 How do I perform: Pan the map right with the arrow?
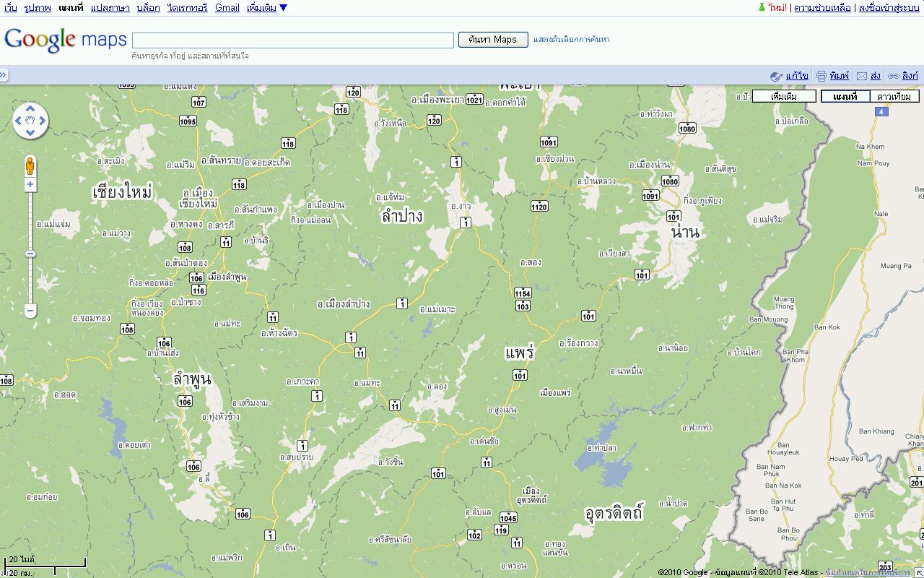[43, 121]
